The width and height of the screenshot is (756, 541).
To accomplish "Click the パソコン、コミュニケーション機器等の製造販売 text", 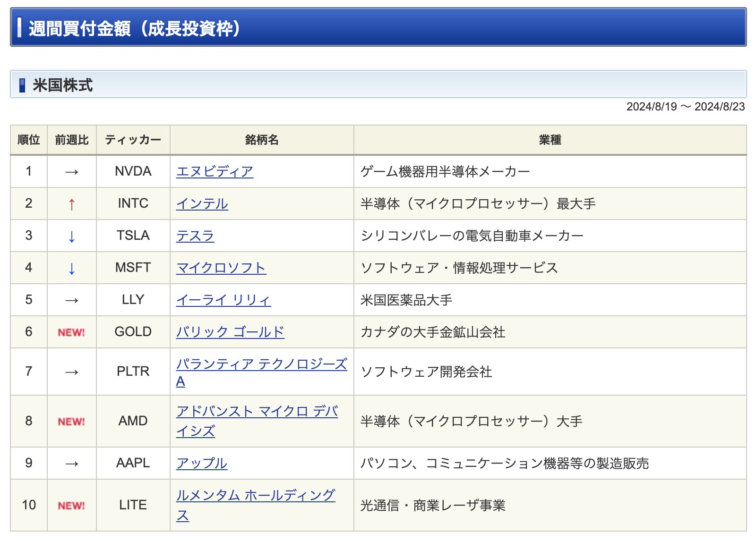I will click(x=505, y=464).
